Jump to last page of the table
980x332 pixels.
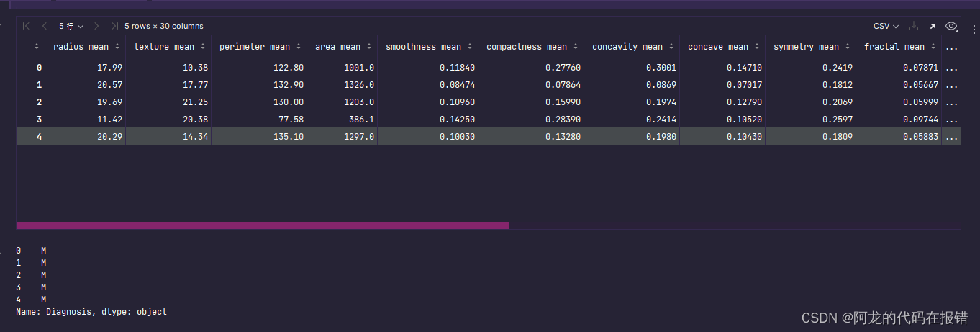tap(114, 26)
